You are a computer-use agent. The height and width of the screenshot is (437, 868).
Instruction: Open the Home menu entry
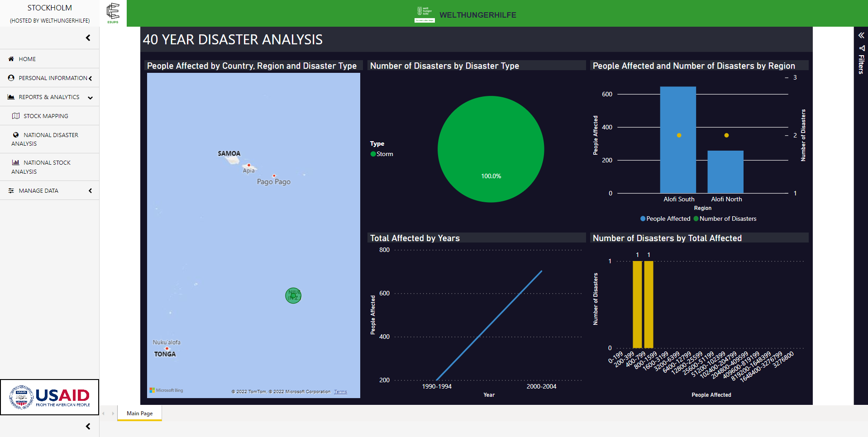click(x=27, y=59)
